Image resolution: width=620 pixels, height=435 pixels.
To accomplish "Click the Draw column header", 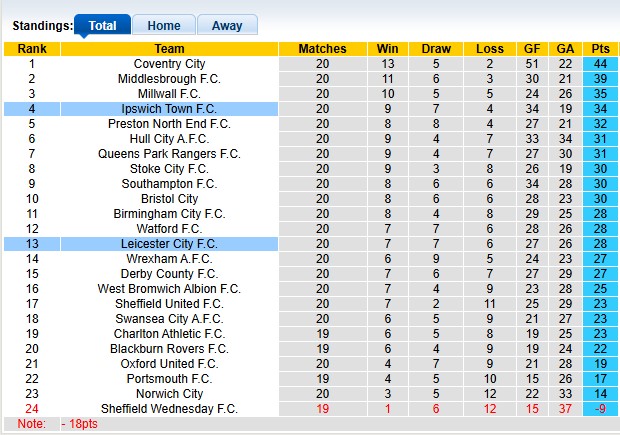I will click(x=436, y=49).
